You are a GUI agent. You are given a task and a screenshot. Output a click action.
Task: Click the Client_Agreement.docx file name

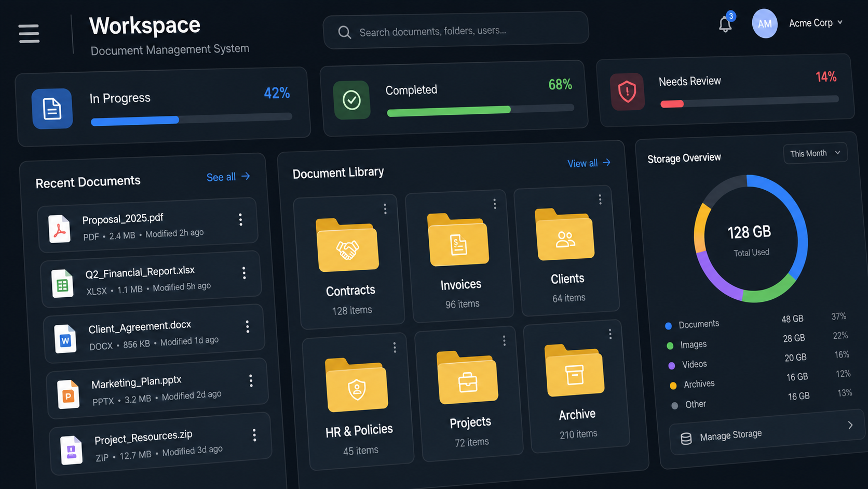pos(140,327)
